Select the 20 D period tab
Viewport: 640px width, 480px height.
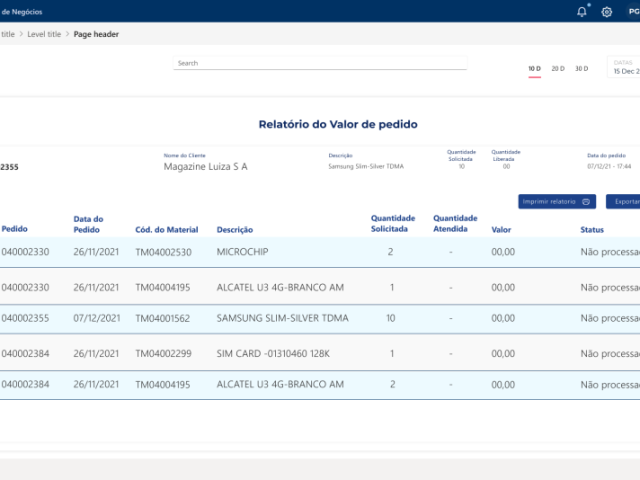[558, 69]
